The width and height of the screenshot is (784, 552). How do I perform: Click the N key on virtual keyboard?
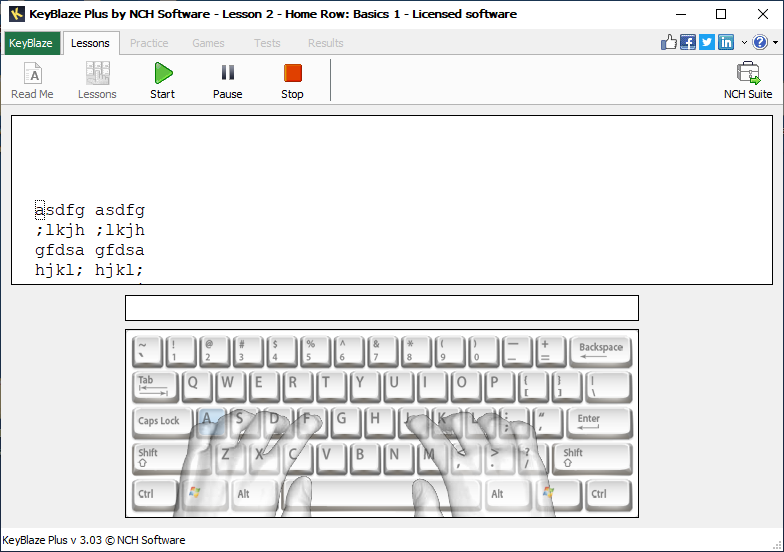[x=398, y=458]
